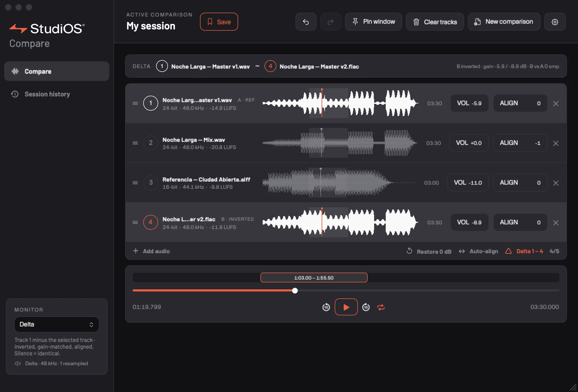578x392 pixels.
Task: Open the Monitor Delta dropdown
Action: pos(57,324)
